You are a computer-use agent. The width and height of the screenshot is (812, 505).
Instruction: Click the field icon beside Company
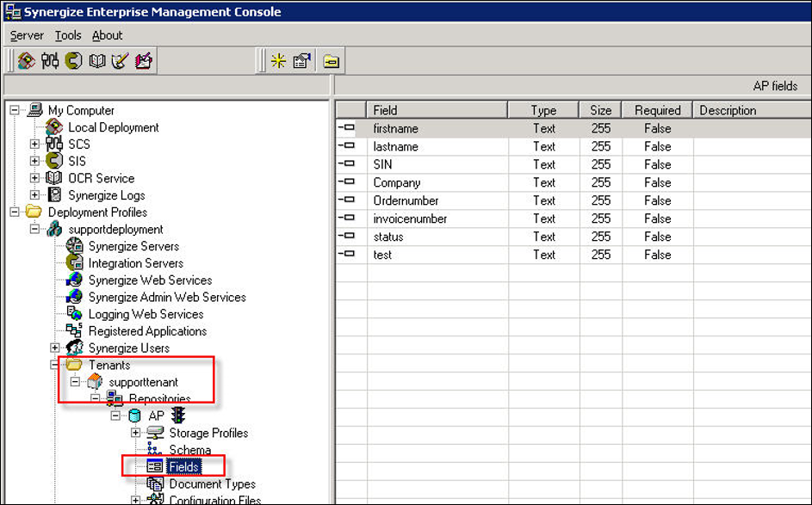pos(346,182)
